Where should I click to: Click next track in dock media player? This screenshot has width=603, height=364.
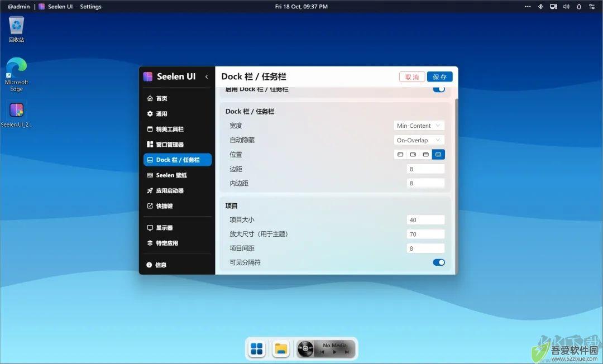pyautogui.click(x=347, y=352)
